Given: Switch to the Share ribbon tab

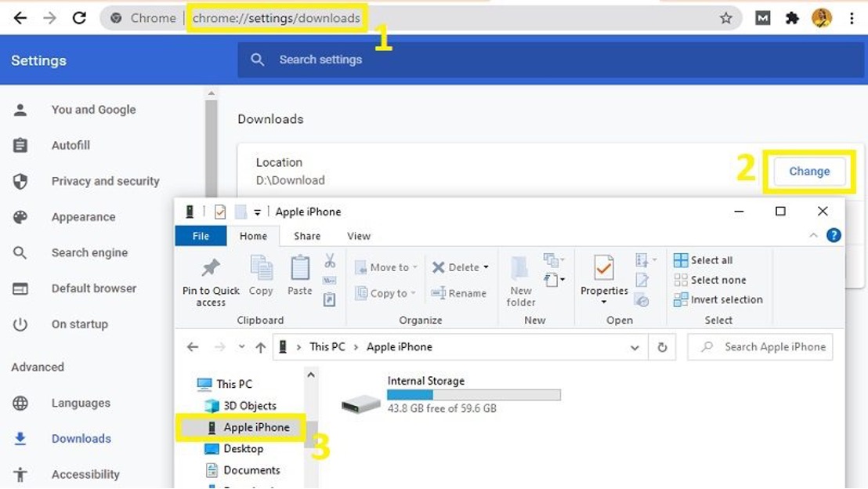Looking at the screenshot, I should 307,236.
